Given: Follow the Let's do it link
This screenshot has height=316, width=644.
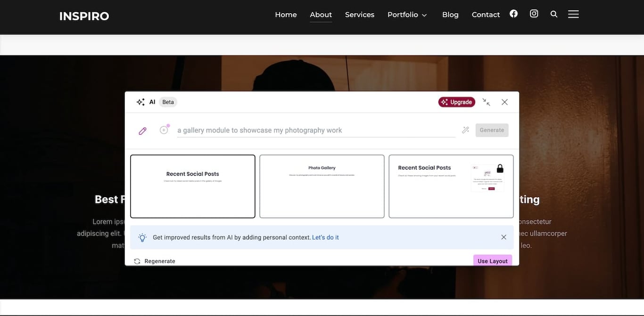Looking at the screenshot, I should click(325, 237).
